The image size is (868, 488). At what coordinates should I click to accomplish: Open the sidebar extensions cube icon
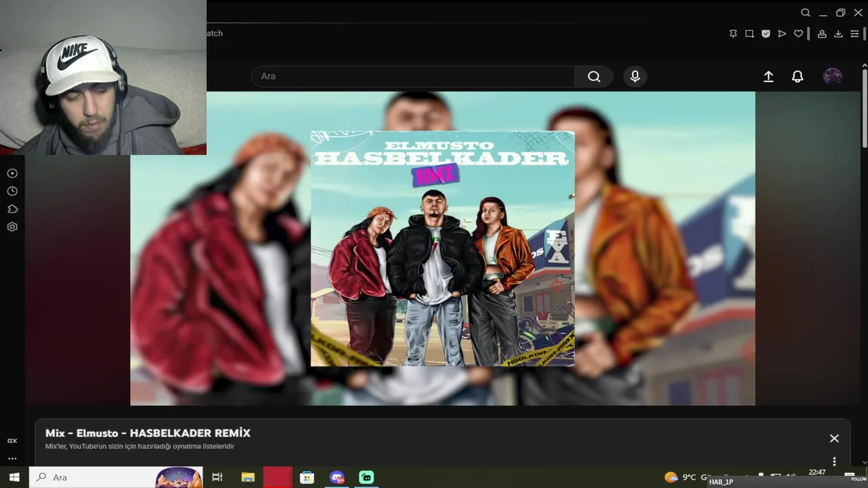12,209
